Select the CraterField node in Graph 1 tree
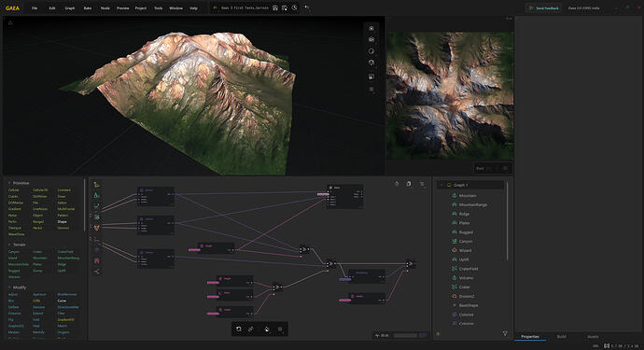This screenshot has width=644, height=350. [x=469, y=269]
